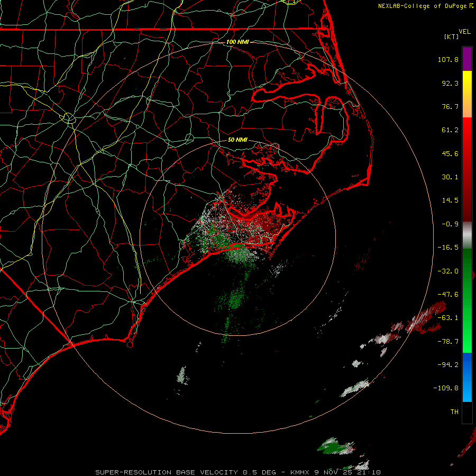
Task: Click the 92.3 legend value
Action: pyautogui.click(x=450, y=83)
